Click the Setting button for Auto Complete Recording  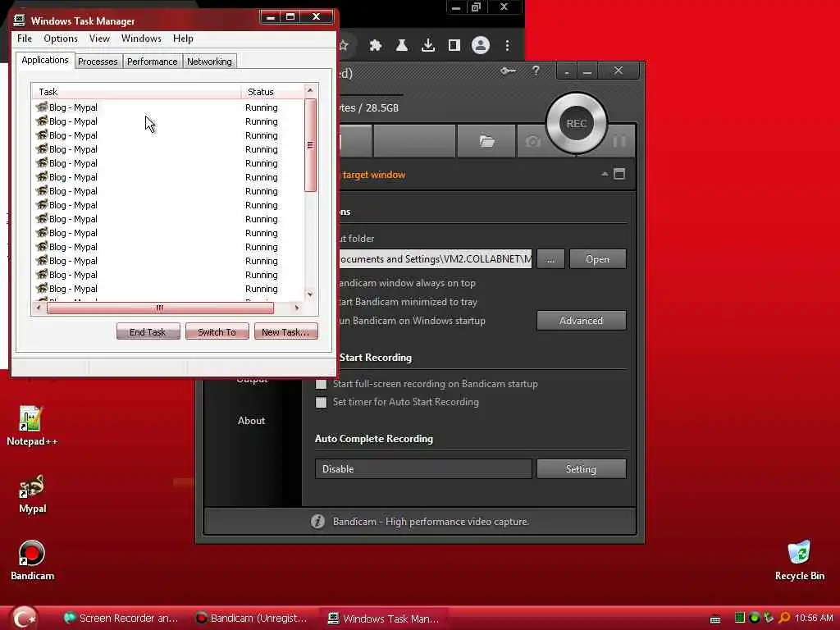tap(582, 468)
